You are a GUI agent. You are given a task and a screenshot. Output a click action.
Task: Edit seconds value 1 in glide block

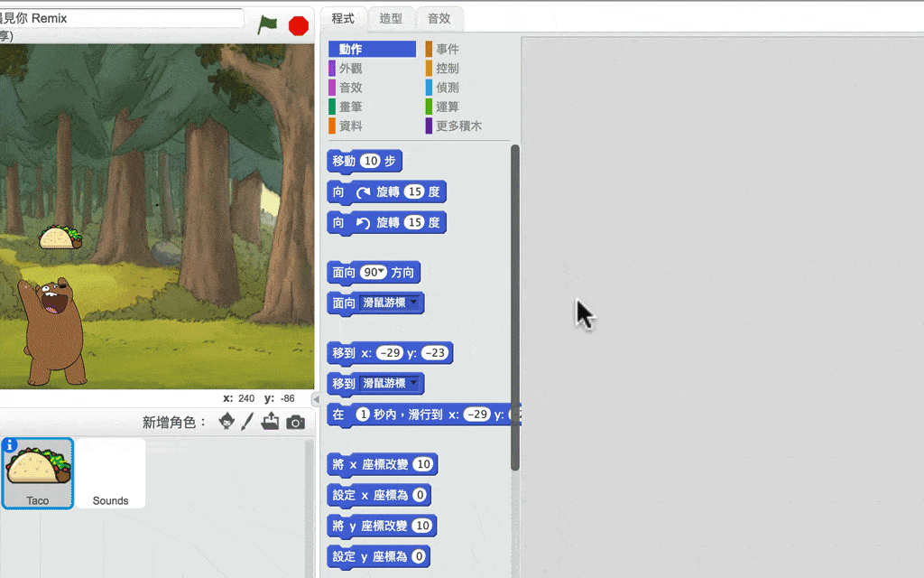tap(363, 414)
